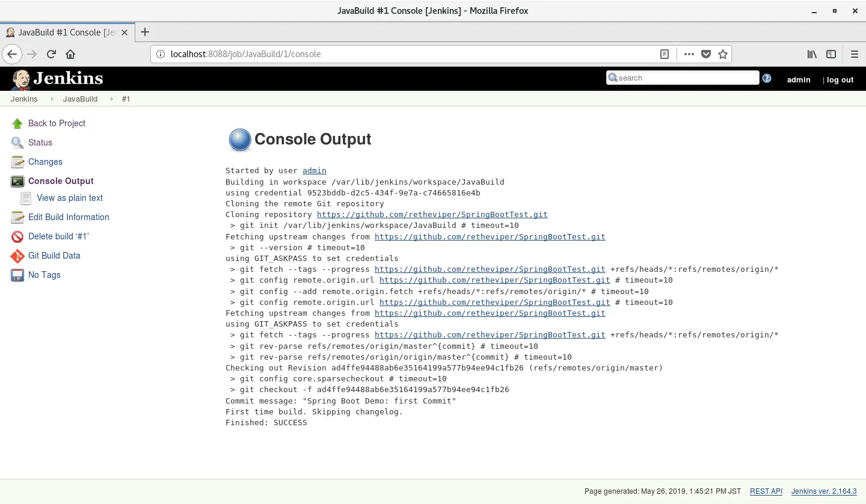The width and height of the screenshot is (866, 504).
Task: Bookmark this page with the star icon
Action: point(723,54)
